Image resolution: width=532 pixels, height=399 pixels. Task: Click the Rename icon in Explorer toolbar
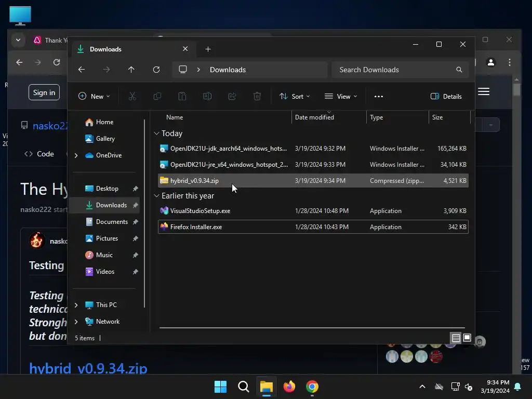point(207,96)
